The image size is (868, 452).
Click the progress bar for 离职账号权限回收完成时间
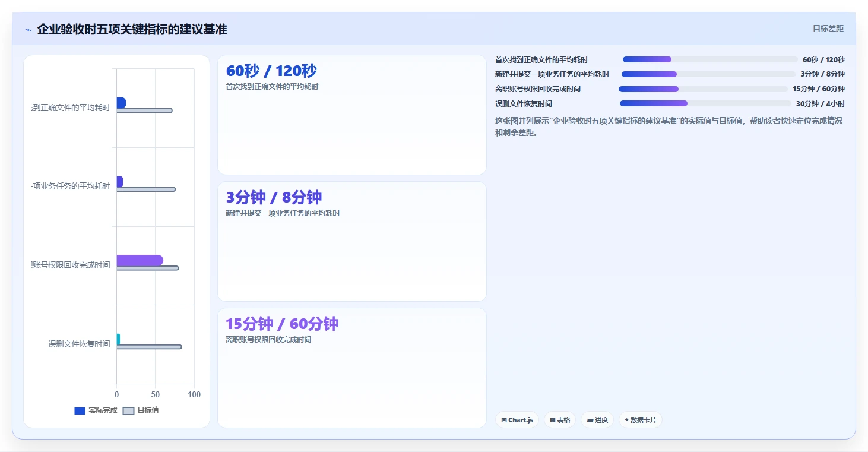[x=703, y=89]
